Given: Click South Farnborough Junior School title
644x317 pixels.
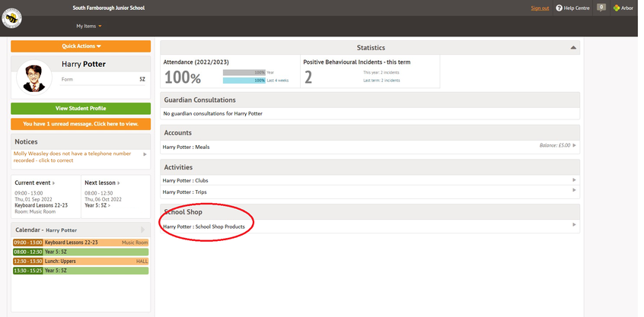Looking at the screenshot, I should click(109, 8).
